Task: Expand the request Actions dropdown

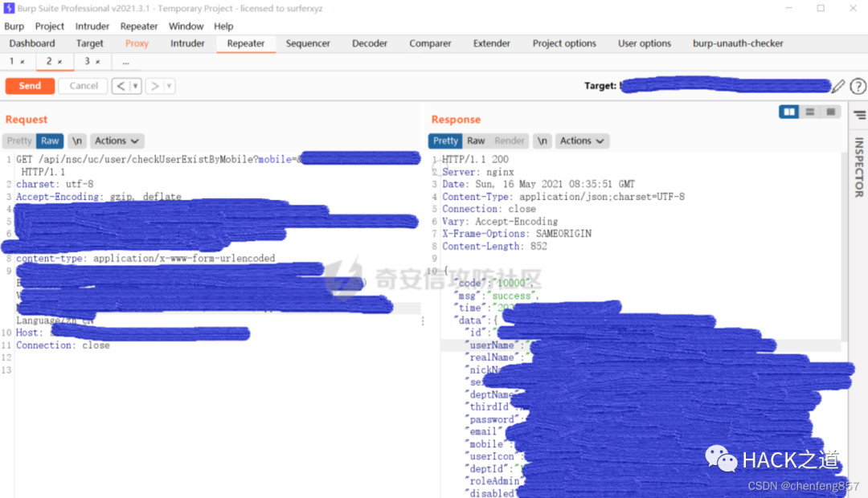Action: [117, 141]
